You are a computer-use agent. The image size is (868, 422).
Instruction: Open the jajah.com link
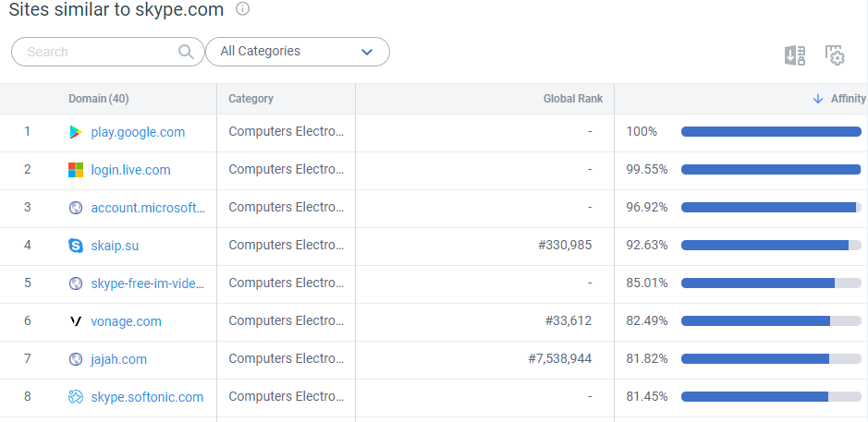(x=119, y=359)
